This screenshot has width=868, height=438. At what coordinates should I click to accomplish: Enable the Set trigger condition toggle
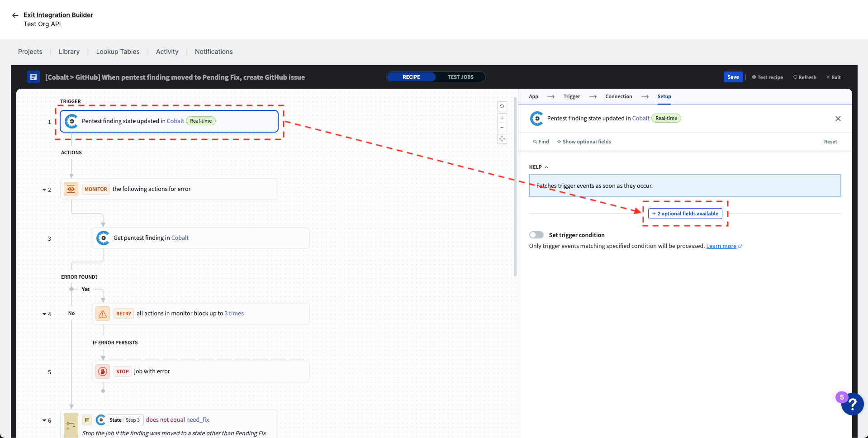[536, 235]
